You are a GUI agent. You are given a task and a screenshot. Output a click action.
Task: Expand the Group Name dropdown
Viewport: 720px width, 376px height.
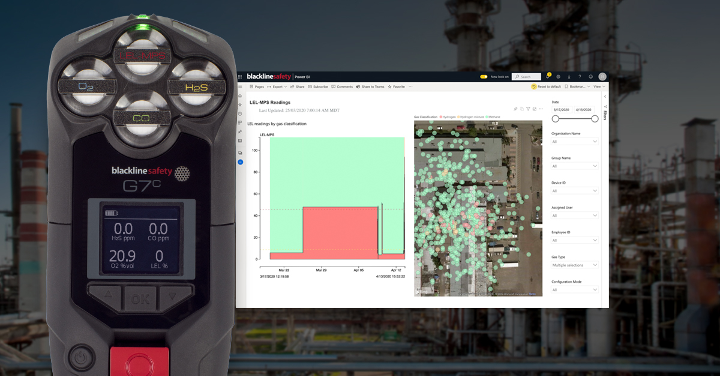(x=574, y=166)
